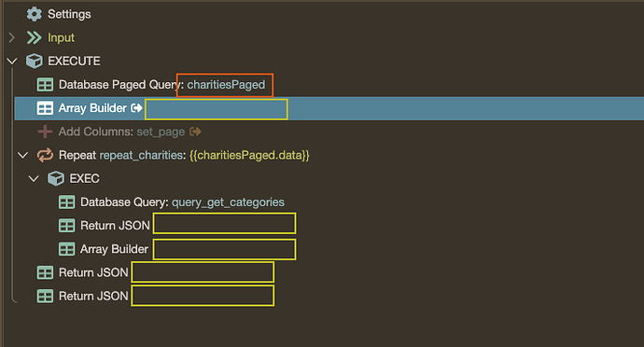The height and width of the screenshot is (347, 644).
Task: Click the {{charitiesPaged.data}} expression
Action: pos(249,155)
